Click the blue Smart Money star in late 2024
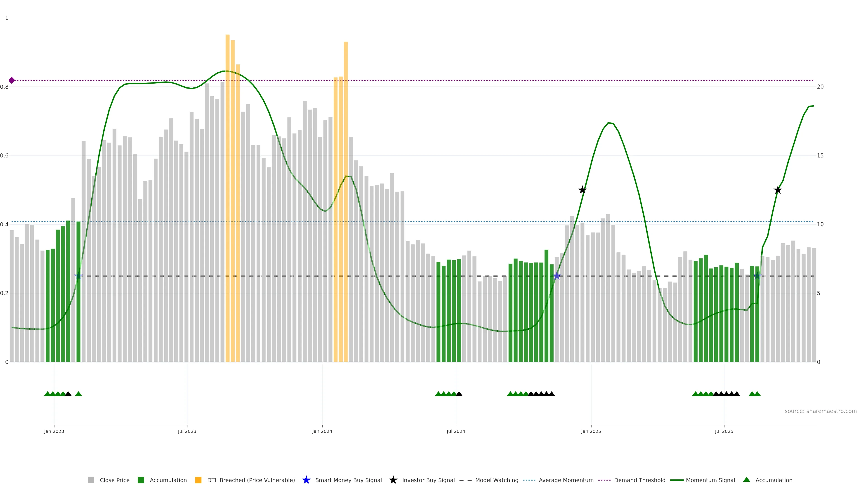Screen dimensions: 868x488 pyautogui.click(x=557, y=276)
